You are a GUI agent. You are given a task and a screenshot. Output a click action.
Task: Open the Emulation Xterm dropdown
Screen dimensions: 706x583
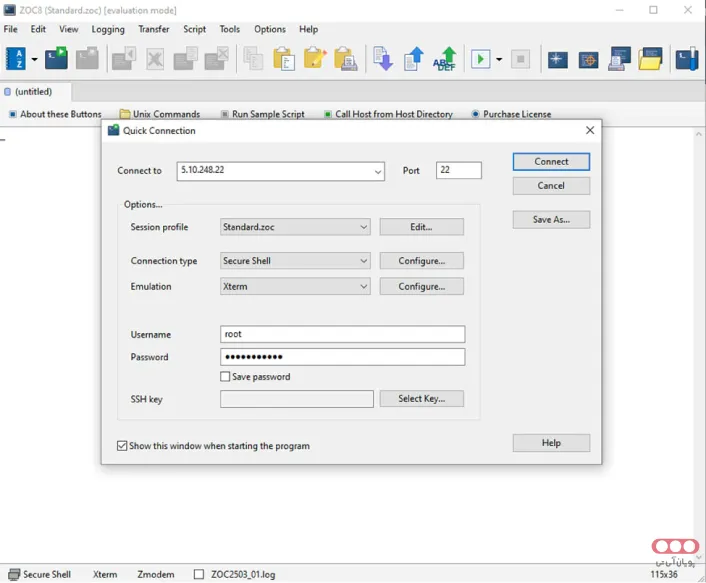(363, 287)
